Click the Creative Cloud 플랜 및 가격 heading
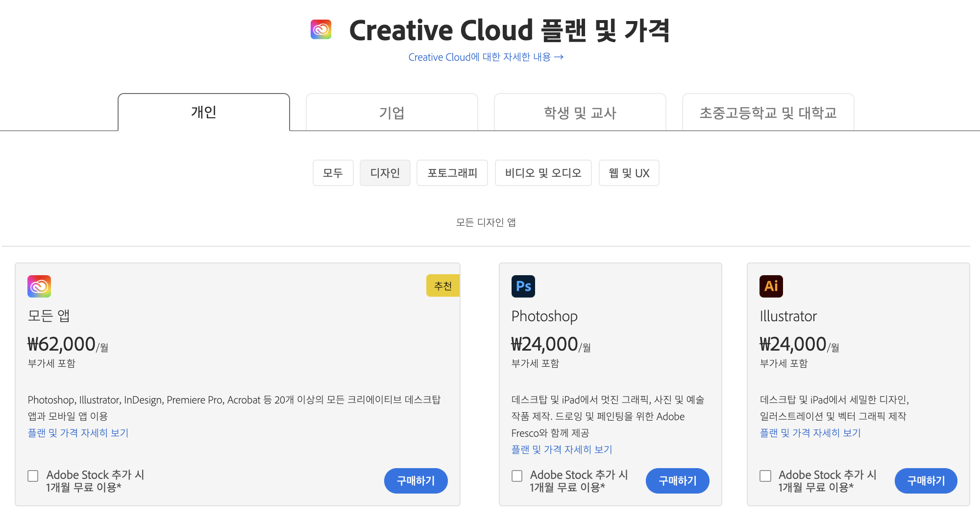This screenshot has height=521, width=980. point(510,30)
